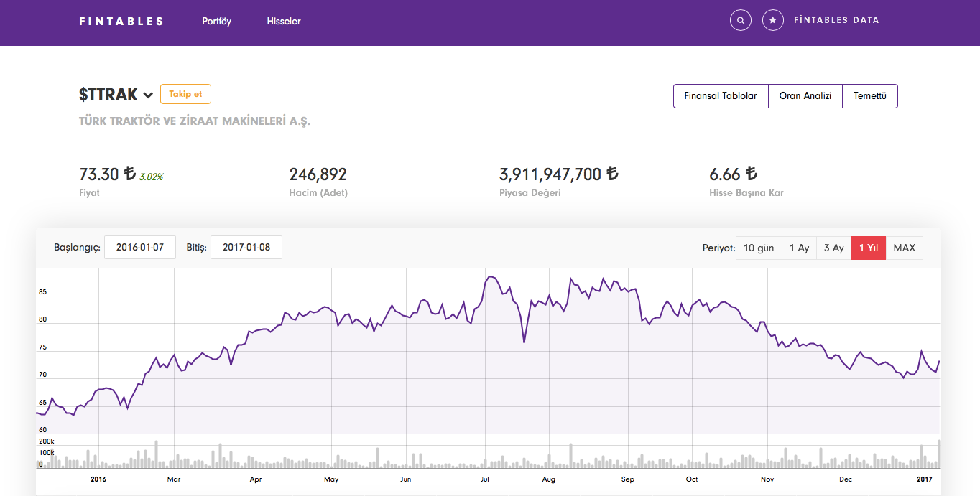Click the 246,892 volume value
This screenshot has width=980, height=496.
[318, 174]
